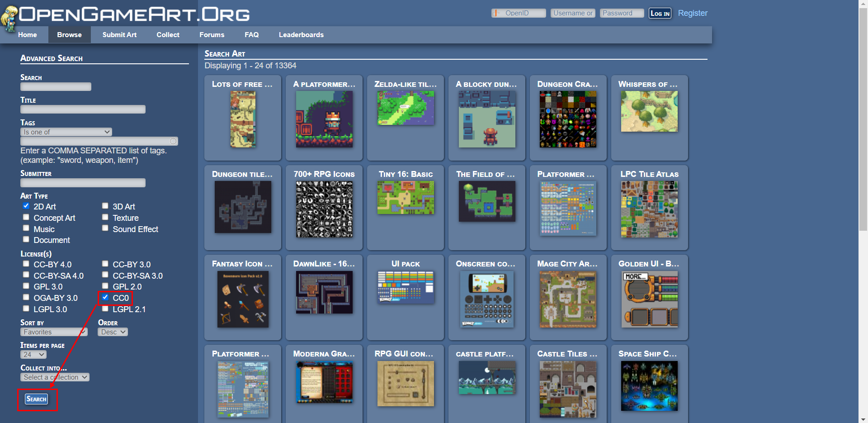
Task: Open the Golden UI thumbnail image
Action: [649, 299]
